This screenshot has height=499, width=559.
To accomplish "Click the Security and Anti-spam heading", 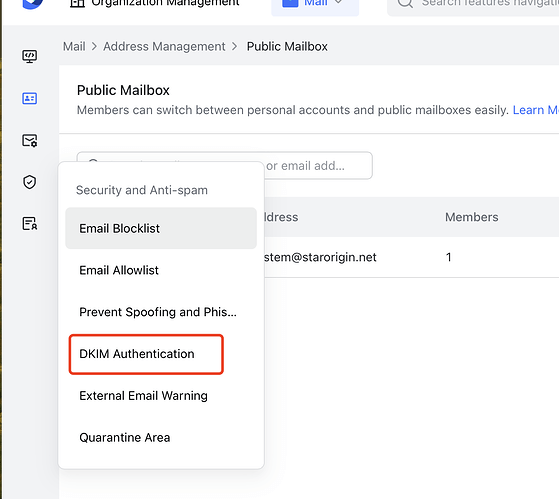I will coord(142,190).
